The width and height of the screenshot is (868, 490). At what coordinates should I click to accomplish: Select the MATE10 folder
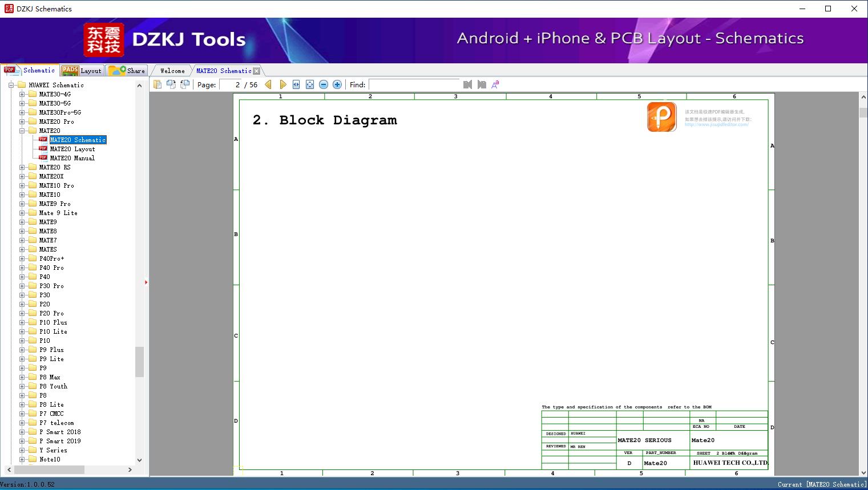coord(50,195)
